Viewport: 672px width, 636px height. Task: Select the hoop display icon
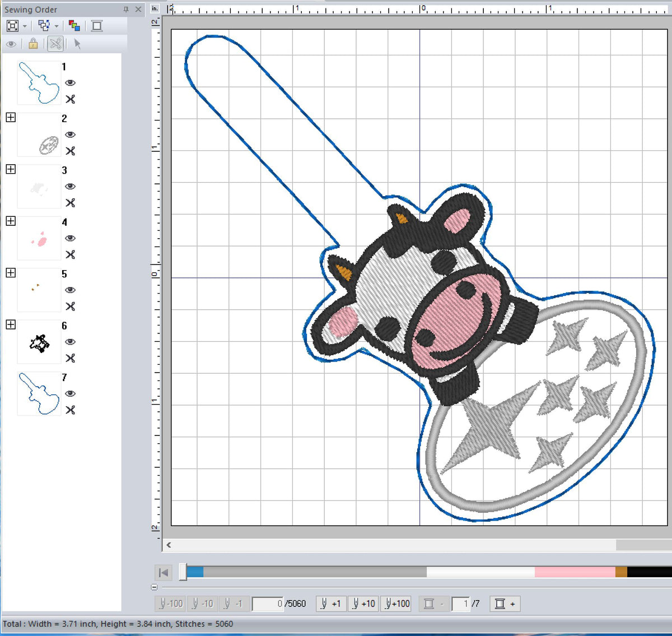click(96, 26)
